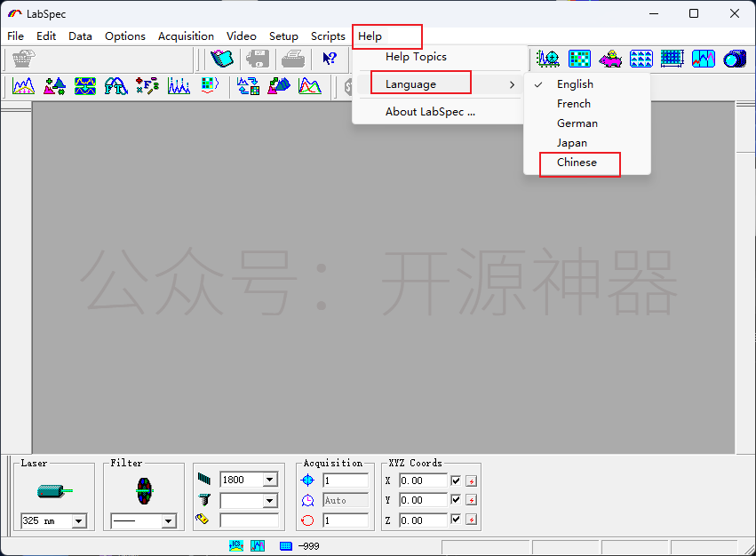The width and height of the screenshot is (756, 556).
Task: Click the Y axis red move button
Action: 472,500
